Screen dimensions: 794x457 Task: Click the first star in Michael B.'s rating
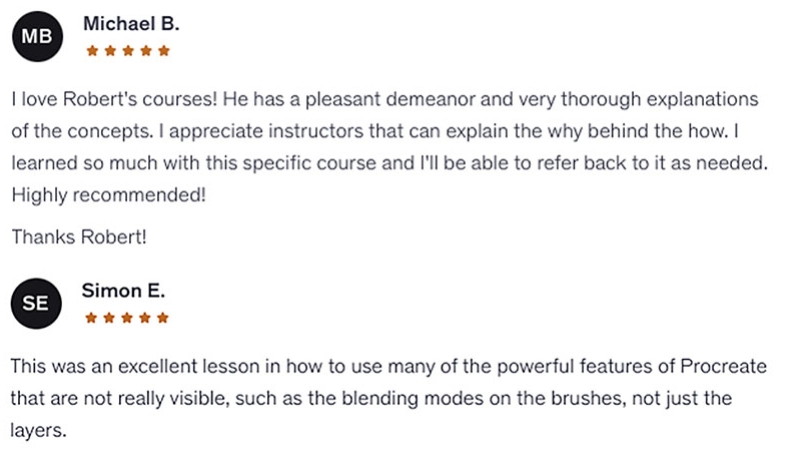pos(91,50)
